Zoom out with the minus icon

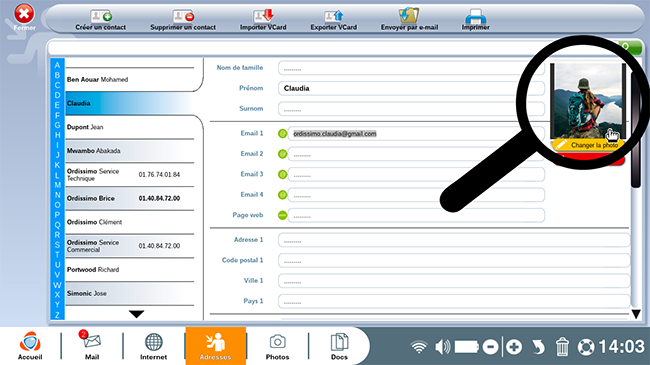(x=490, y=347)
